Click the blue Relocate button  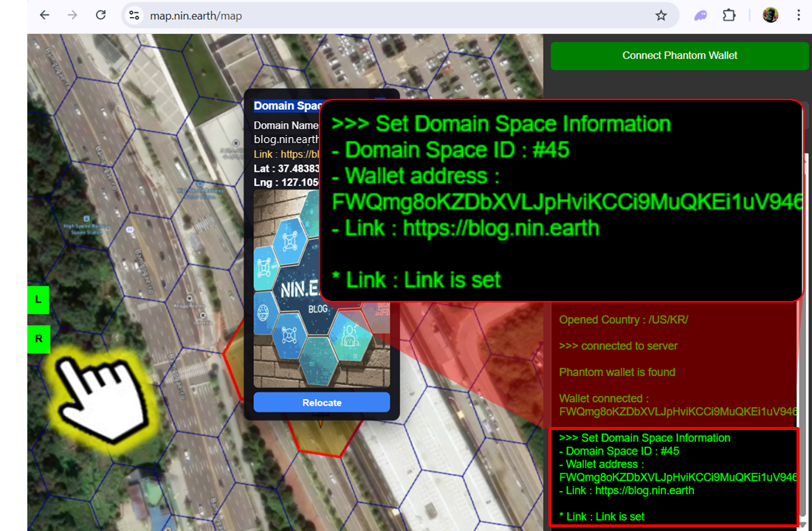coord(321,403)
